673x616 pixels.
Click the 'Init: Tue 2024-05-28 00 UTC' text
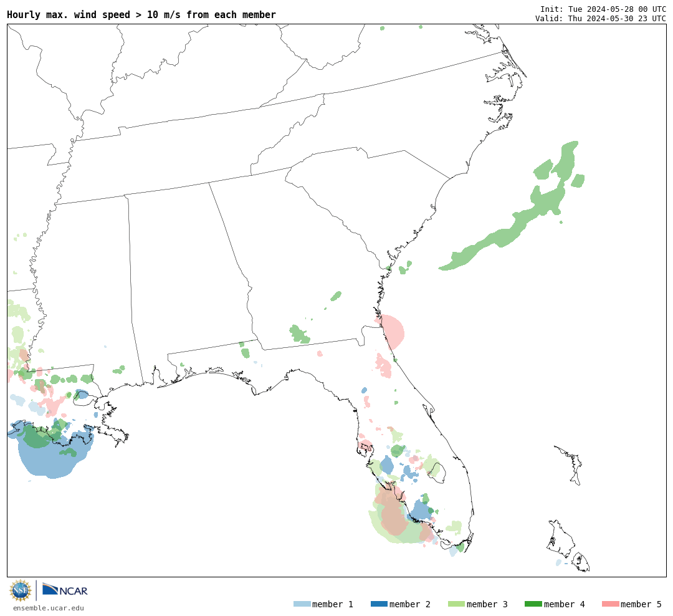(603, 9)
